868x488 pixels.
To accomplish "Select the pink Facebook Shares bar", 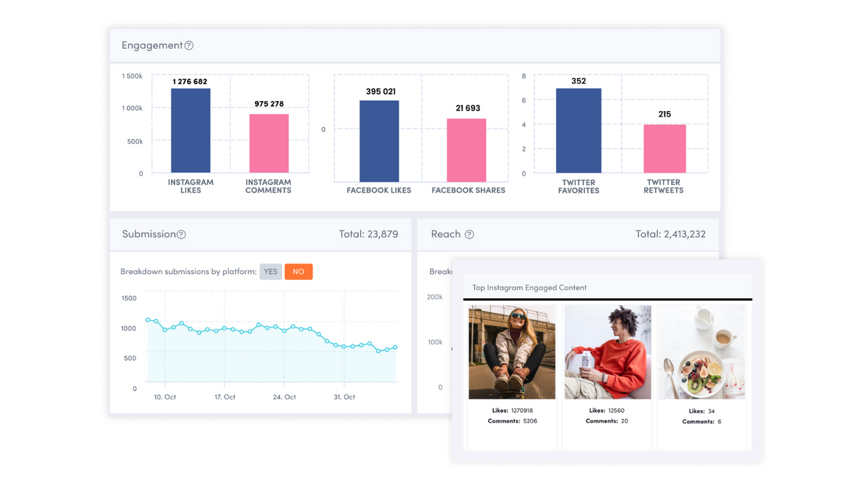I will (x=467, y=150).
